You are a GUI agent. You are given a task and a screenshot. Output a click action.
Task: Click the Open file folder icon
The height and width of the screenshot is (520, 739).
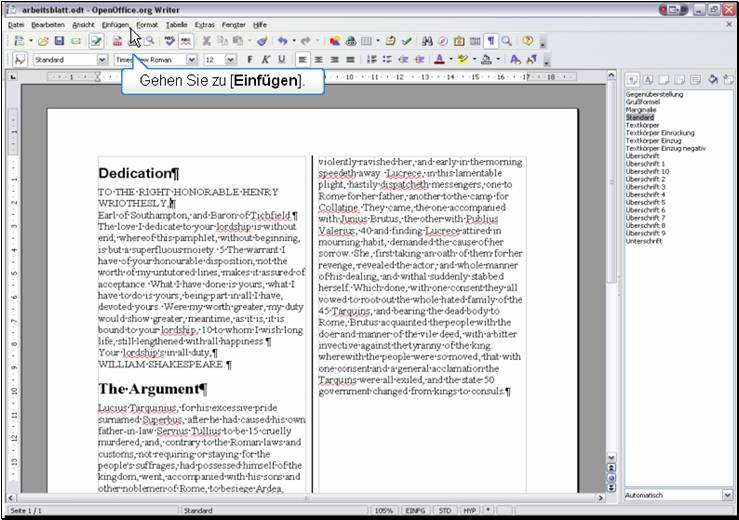point(43,41)
